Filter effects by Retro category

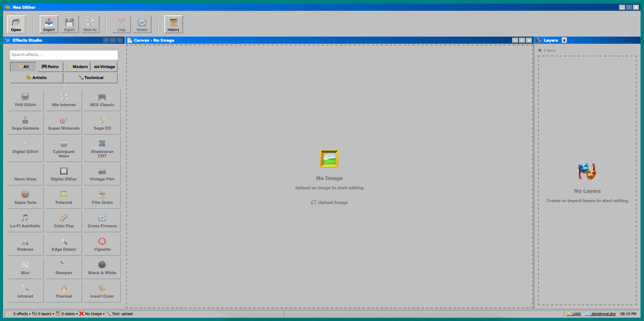(x=50, y=67)
